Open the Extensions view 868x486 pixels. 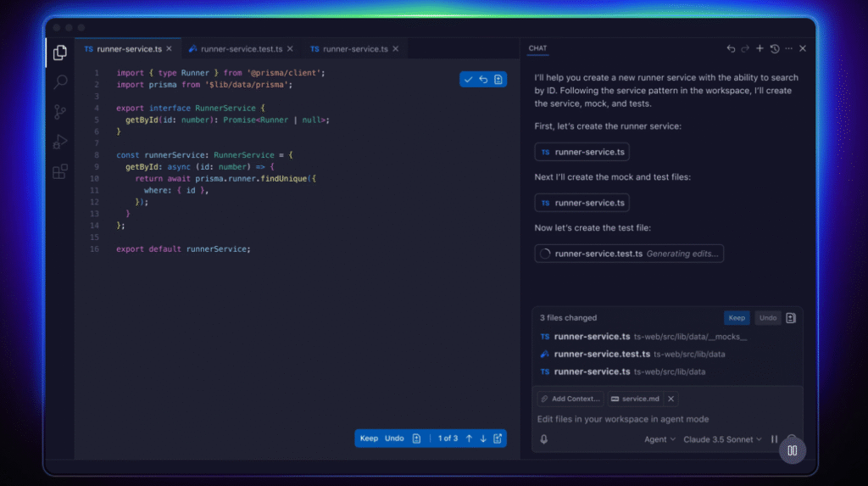click(60, 171)
